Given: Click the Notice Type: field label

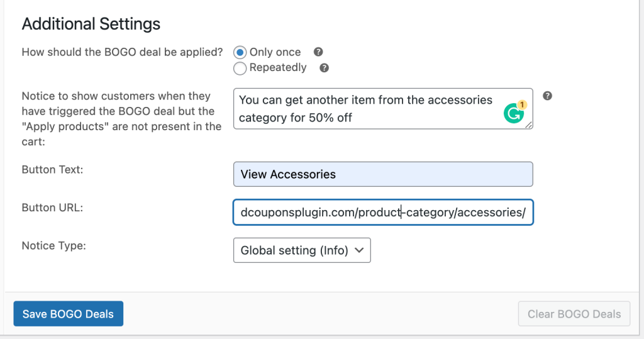Looking at the screenshot, I should click(x=54, y=246).
